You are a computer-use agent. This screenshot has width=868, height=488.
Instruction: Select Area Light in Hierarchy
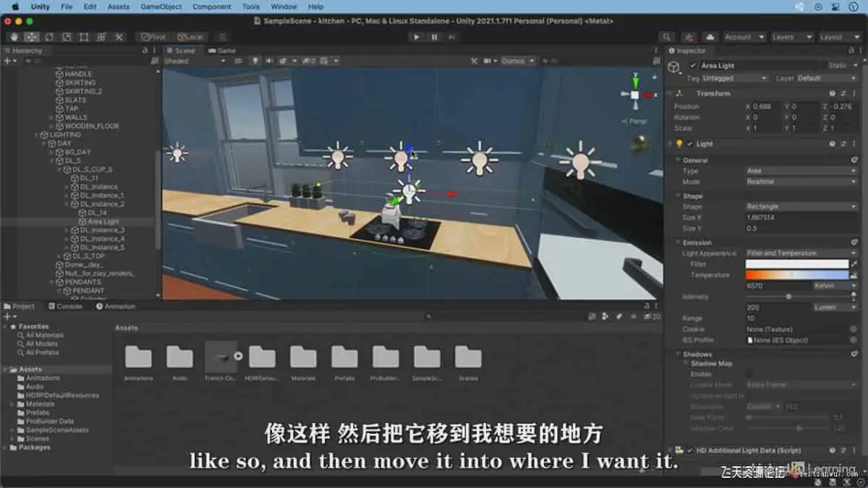pyautogui.click(x=103, y=221)
